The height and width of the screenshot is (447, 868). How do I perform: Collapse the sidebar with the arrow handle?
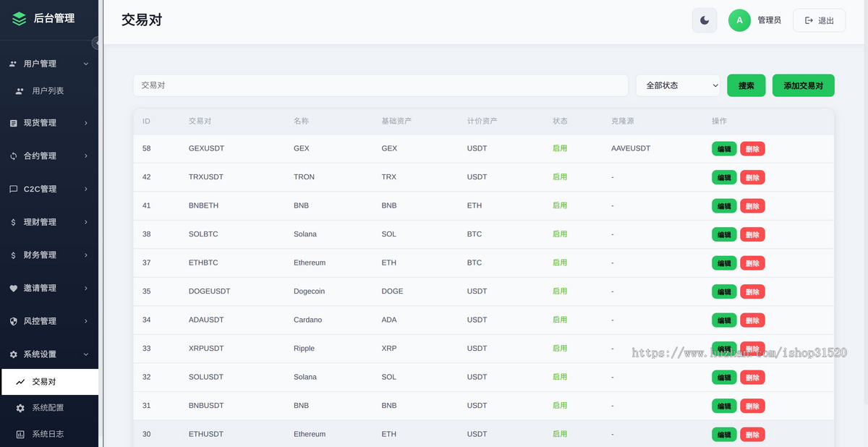(x=95, y=43)
